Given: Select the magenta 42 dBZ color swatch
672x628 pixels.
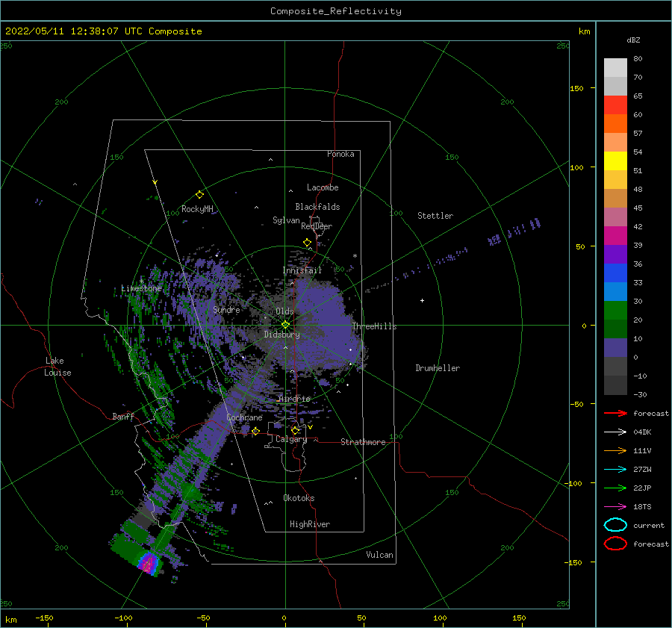Looking at the screenshot, I should pos(615,235).
